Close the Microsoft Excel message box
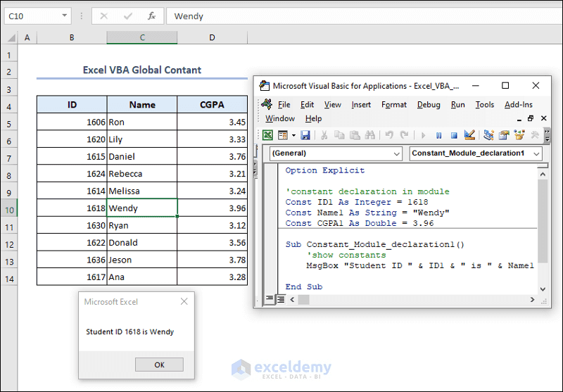This screenshot has width=563, height=392. pyautogui.click(x=184, y=301)
